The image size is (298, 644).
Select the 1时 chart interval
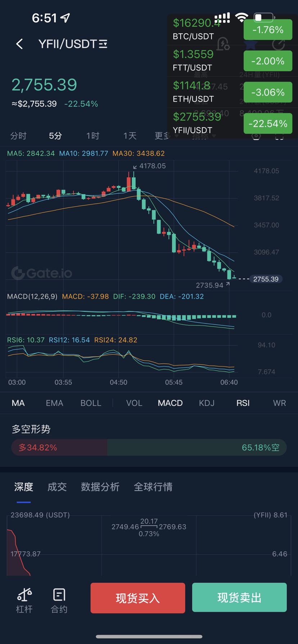(x=92, y=136)
